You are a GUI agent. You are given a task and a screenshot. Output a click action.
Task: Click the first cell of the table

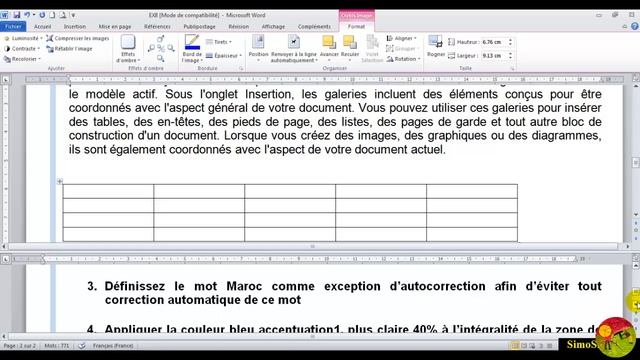click(108, 191)
